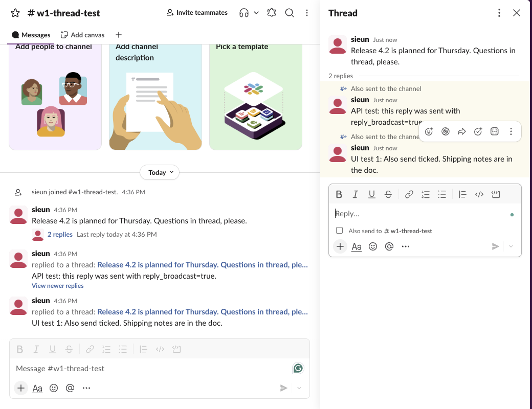Screen dimensions: 532x409
Task: Open the Today date dropdown
Action: tap(160, 172)
